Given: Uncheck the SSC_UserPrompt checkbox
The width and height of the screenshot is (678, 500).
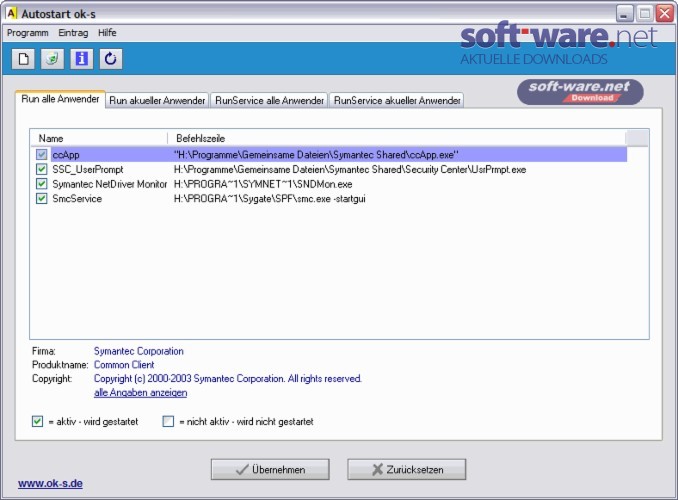Looking at the screenshot, I should 42,169.
